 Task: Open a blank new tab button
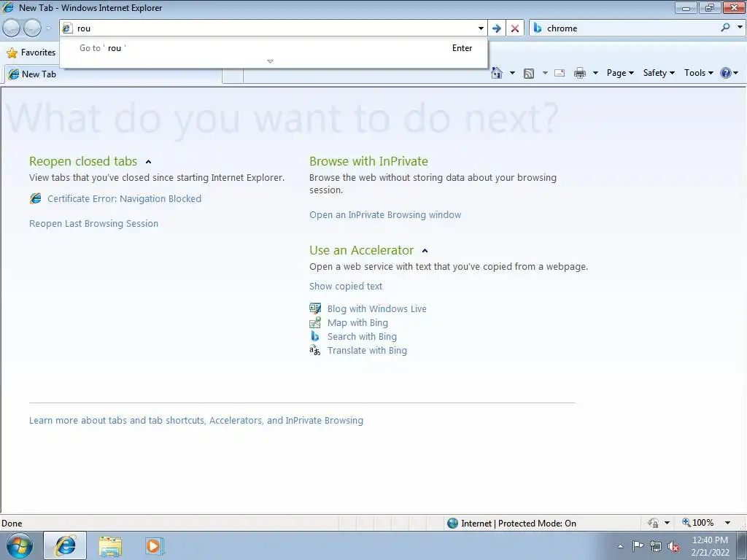tap(233, 75)
